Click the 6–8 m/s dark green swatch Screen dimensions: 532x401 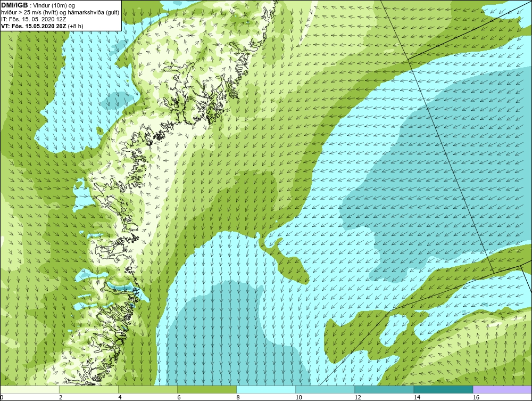point(207,389)
